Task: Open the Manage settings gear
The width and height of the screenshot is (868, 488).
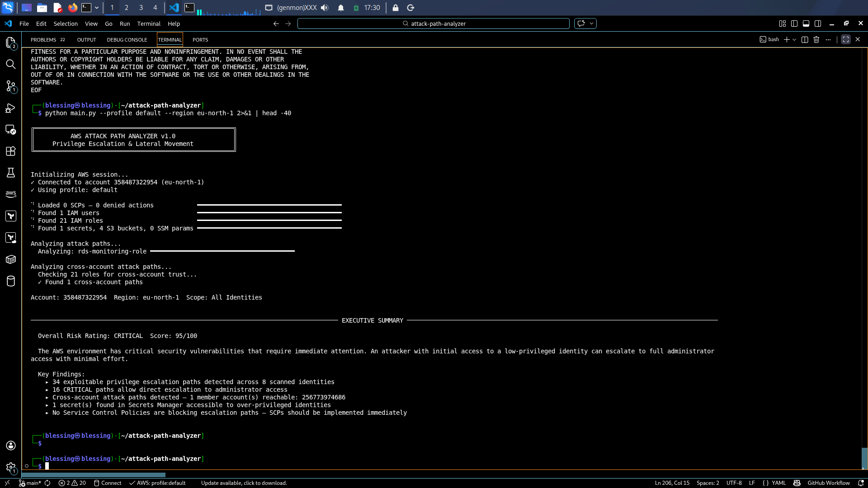Action: (x=11, y=467)
